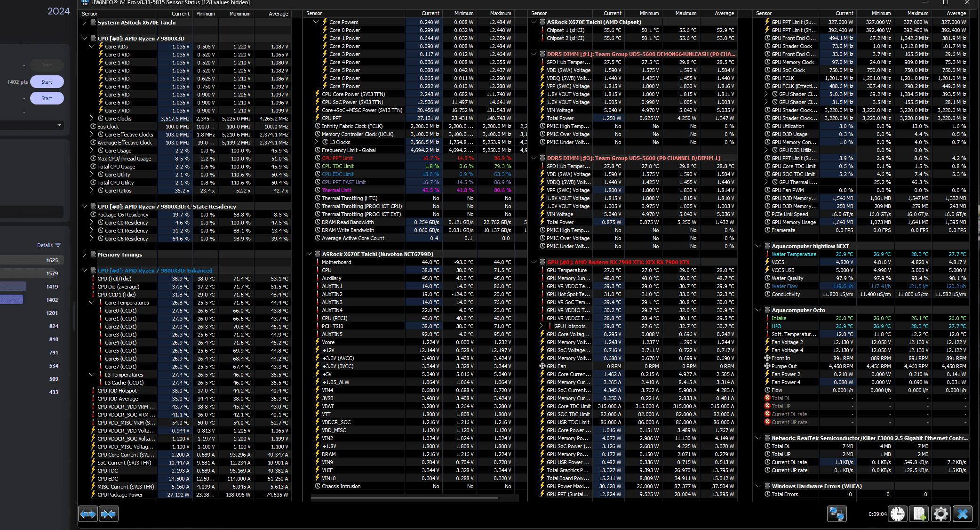Collapse the Core VIDs tree group
The height and width of the screenshot is (530, 980).
click(92, 47)
